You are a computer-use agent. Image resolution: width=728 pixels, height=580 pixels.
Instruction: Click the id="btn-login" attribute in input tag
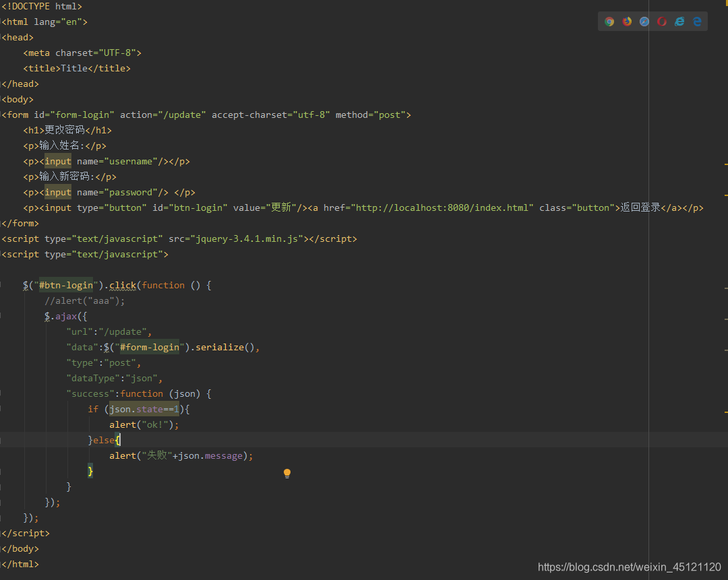pyautogui.click(x=190, y=208)
